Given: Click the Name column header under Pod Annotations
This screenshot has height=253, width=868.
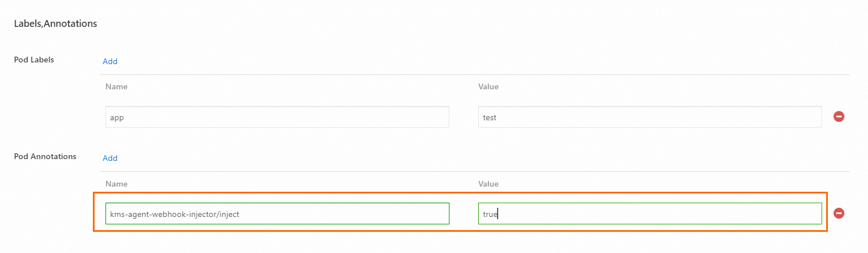Looking at the screenshot, I should (116, 184).
